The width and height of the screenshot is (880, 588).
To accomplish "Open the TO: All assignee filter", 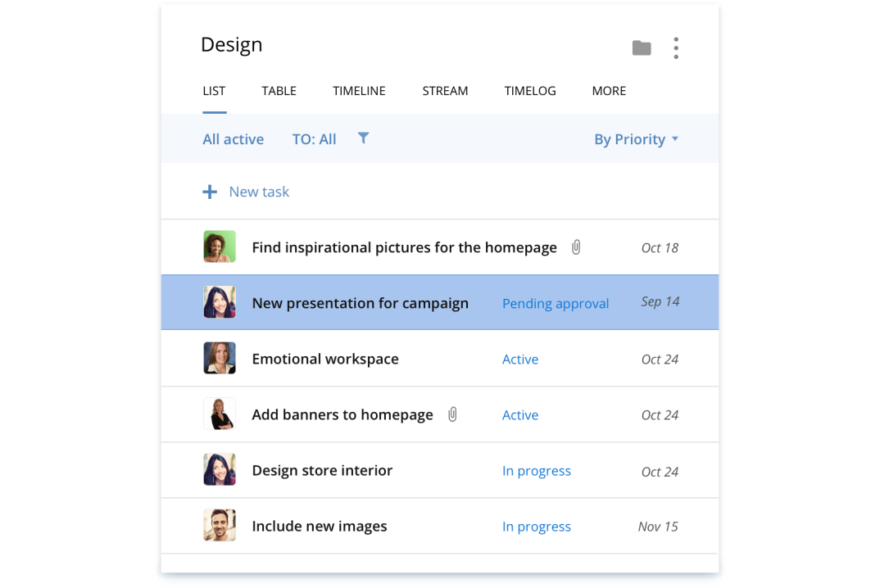I will 315,139.
